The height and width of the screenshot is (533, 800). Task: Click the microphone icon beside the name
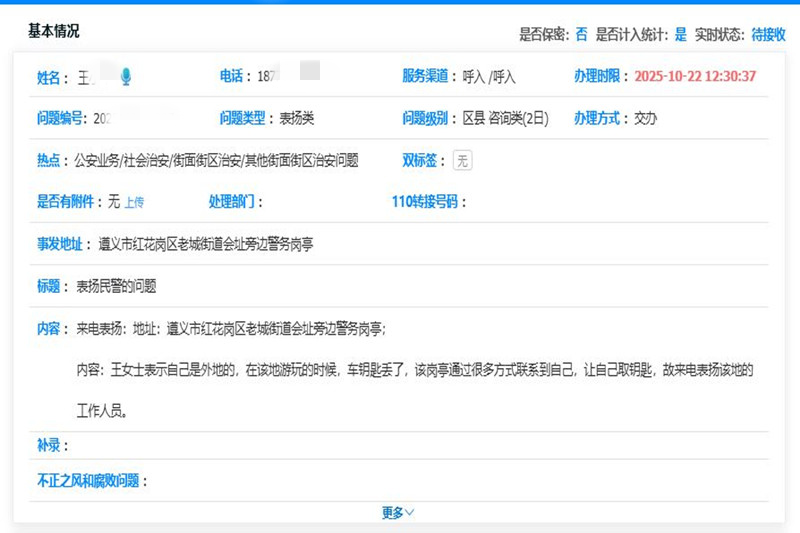click(126, 77)
